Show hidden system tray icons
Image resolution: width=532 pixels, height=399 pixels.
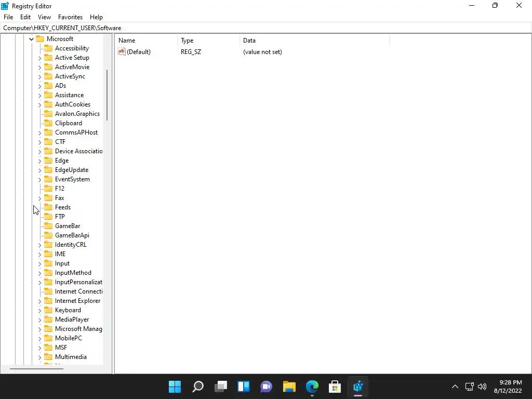[x=455, y=387]
